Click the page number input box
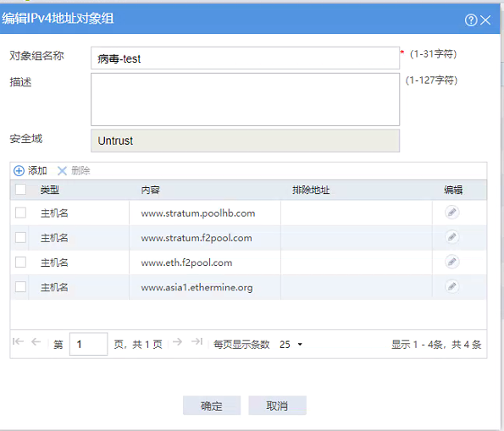This screenshot has width=504, height=431. pos(88,345)
